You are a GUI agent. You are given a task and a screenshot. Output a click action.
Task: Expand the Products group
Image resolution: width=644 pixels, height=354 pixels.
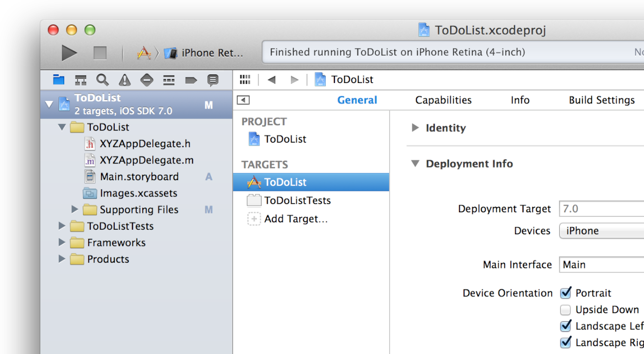pos(62,258)
